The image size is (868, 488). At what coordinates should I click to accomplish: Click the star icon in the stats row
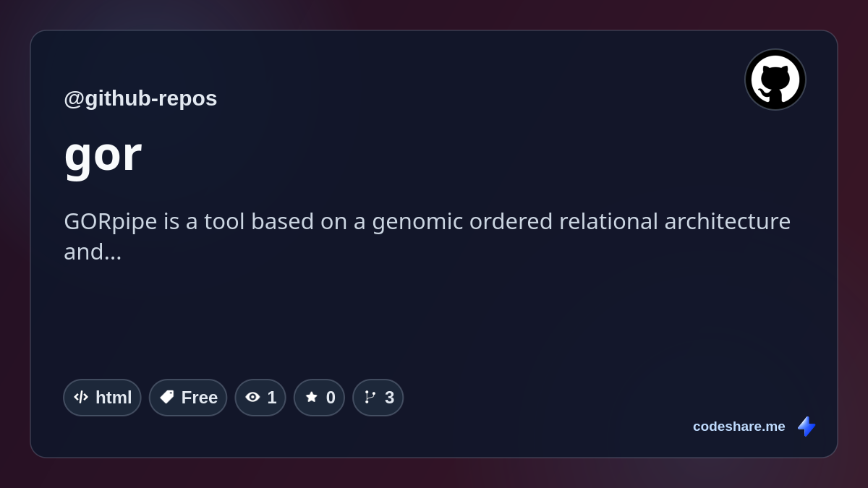pyautogui.click(x=311, y=397)
